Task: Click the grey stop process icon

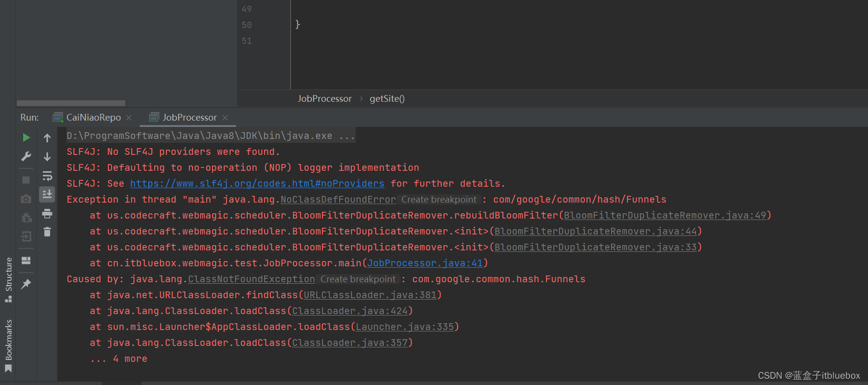Action: coord(26,180)
